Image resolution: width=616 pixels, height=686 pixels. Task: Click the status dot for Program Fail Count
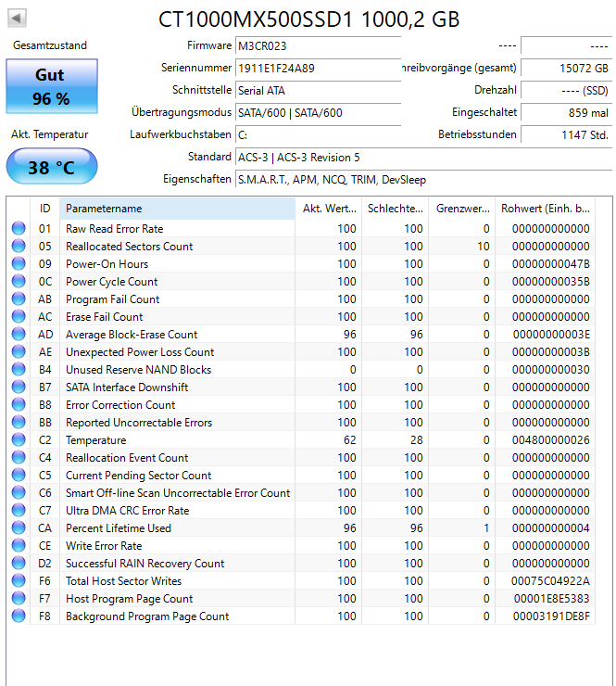tap(19, 299)
